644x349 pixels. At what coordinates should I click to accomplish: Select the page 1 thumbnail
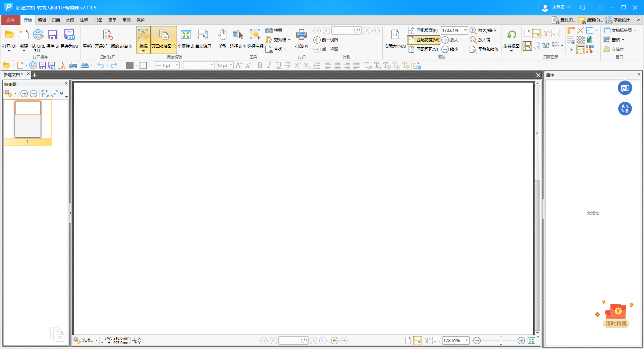[28, 122]
